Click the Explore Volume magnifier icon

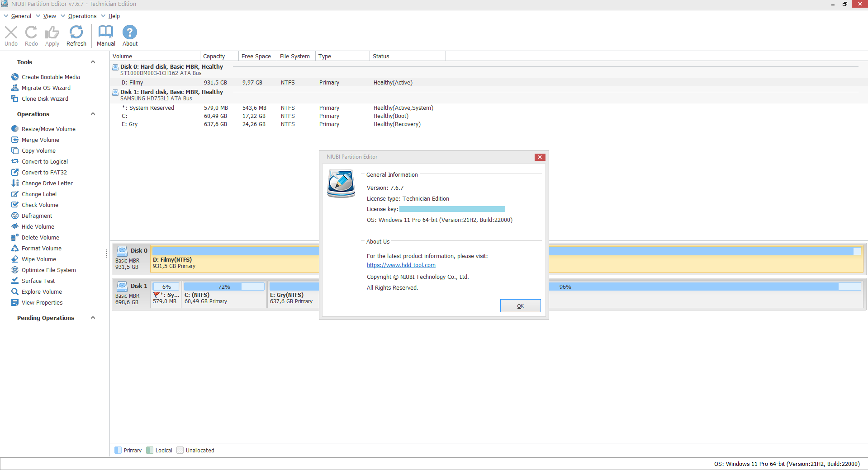click(15, 291)
